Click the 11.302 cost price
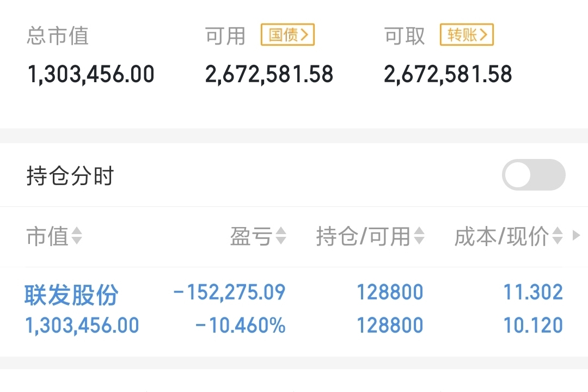 coord(533,292)
